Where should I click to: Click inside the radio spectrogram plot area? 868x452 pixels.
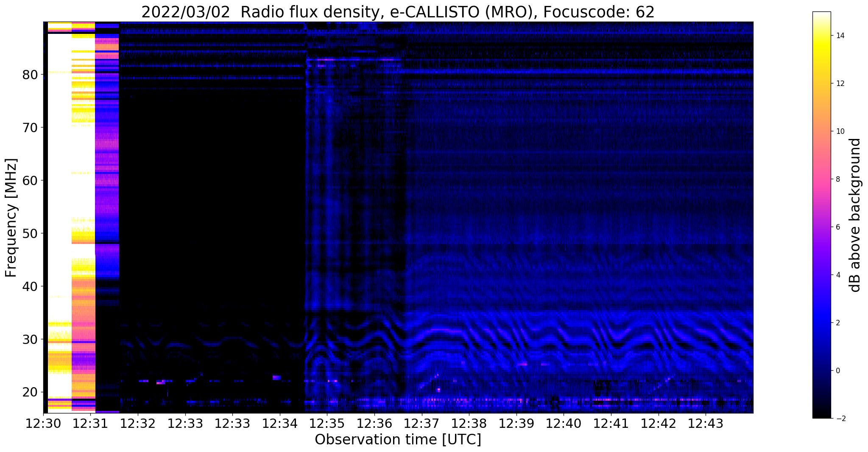398,217
